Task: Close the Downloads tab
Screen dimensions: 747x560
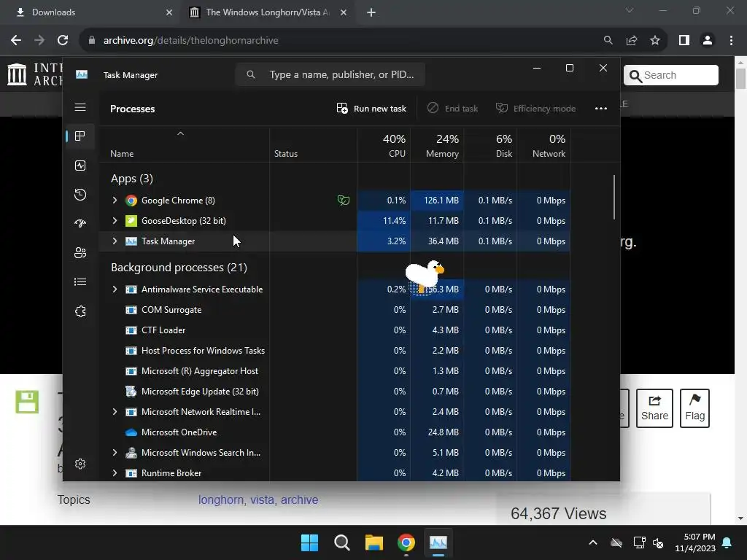Action: click(169, 12)
